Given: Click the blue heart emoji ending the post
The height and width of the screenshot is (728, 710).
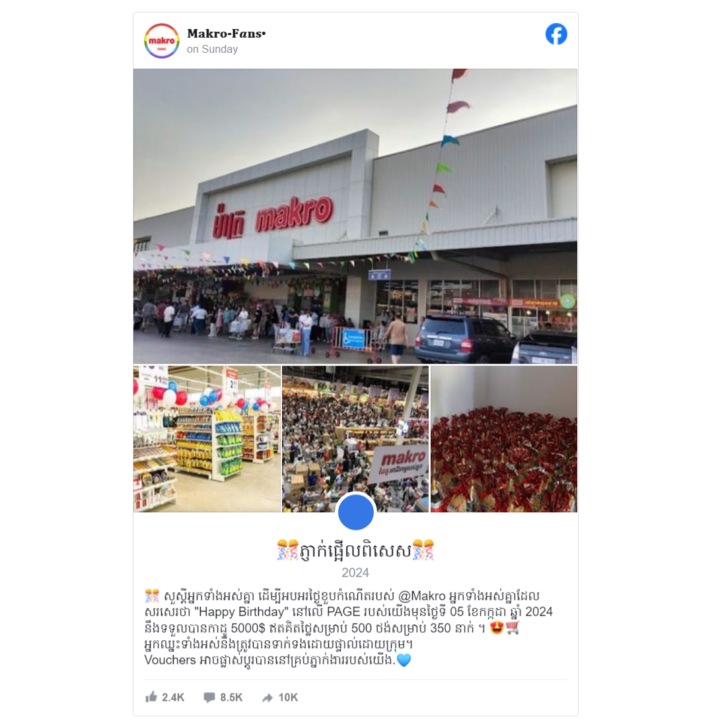Looking at the screenshot, I should tap(404, 660).
